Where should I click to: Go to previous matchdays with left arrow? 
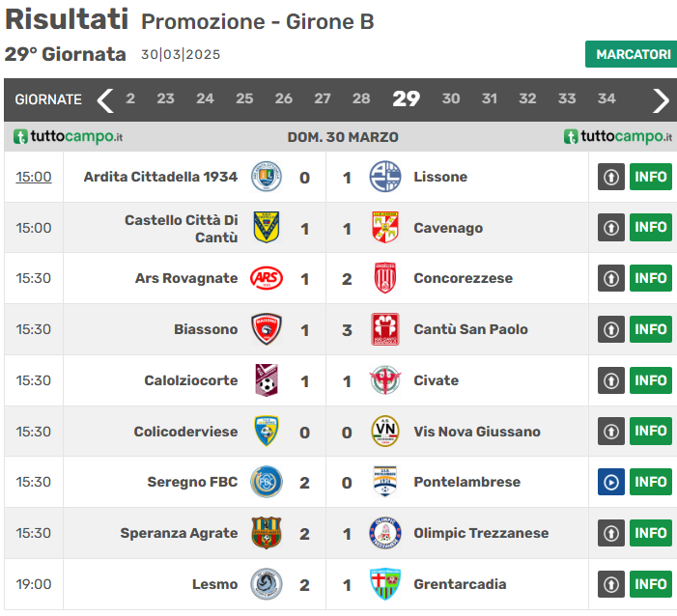105,99
